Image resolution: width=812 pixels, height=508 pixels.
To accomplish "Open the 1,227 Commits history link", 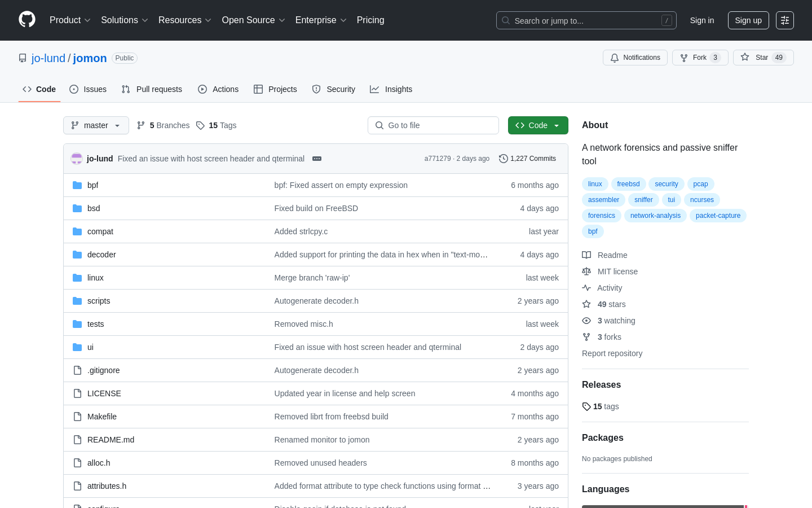I will 527,159.
